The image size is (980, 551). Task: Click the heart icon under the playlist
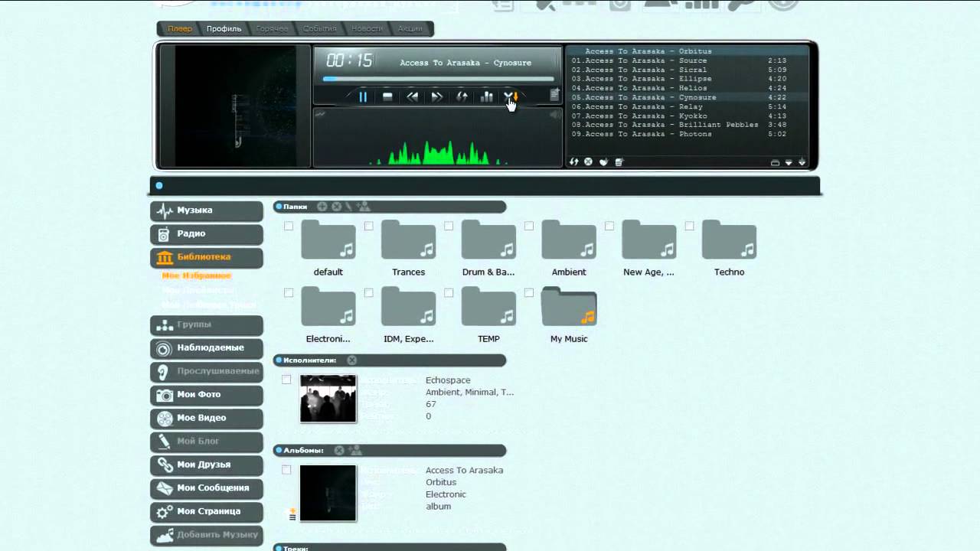[603, 161]
